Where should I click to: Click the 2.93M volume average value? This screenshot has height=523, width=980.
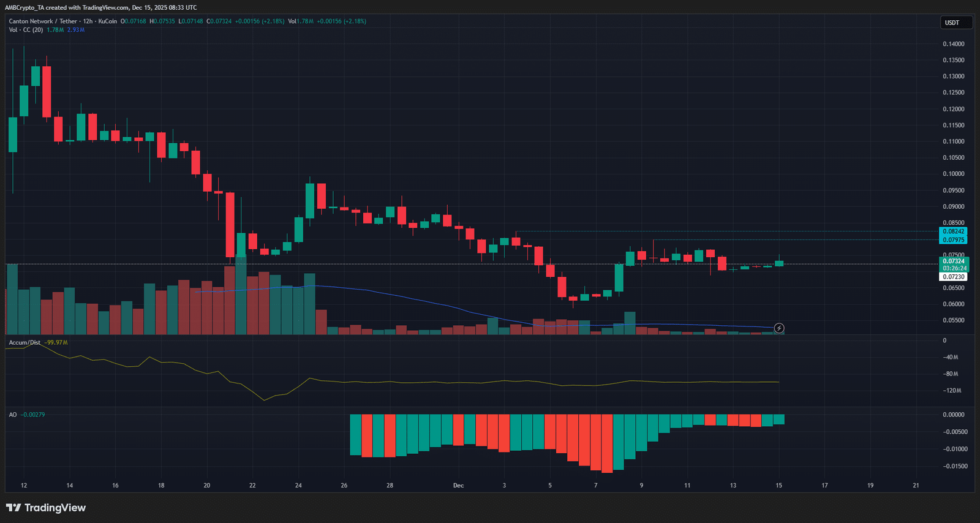(x=76, y=30)
